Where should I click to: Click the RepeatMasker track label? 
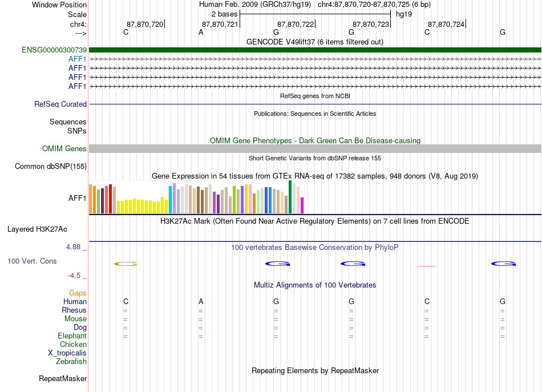(x=63, y=379)
